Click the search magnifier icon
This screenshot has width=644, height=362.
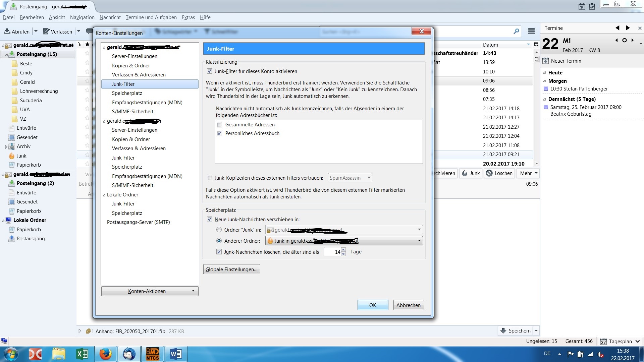516,32
